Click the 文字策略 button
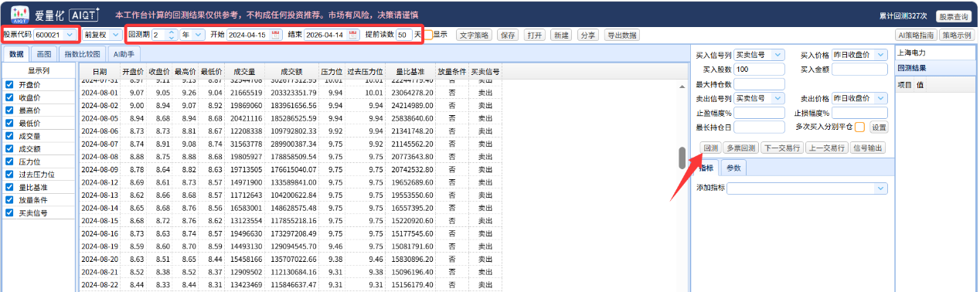This screenshot has height=292, width=980. 473,35
